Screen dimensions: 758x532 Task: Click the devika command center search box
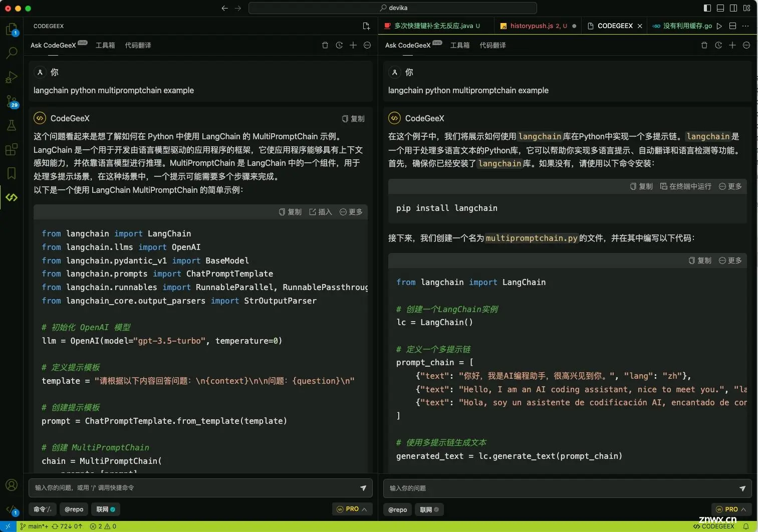coord(393,8)
